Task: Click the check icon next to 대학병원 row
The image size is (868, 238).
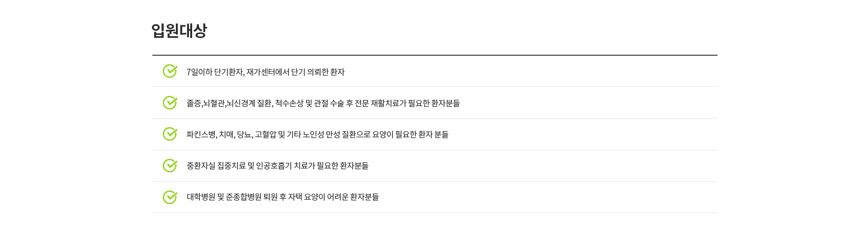Action: click(x=170, y=197)
